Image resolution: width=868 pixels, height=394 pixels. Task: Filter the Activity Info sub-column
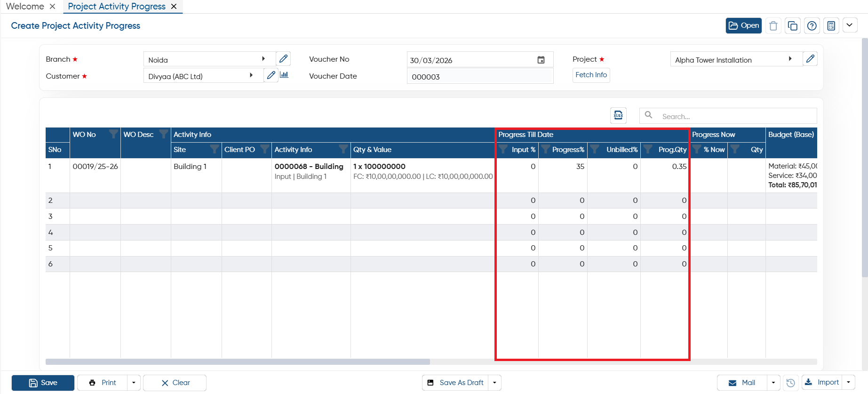pyautogui.click(x=343, y=149)
